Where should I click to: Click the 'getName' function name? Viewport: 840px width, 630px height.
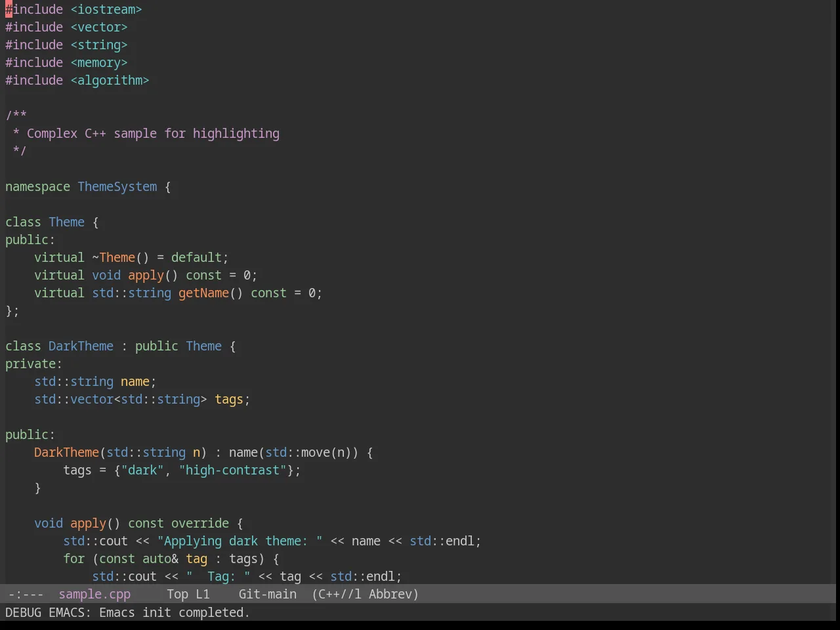click(x=203, y=293)
